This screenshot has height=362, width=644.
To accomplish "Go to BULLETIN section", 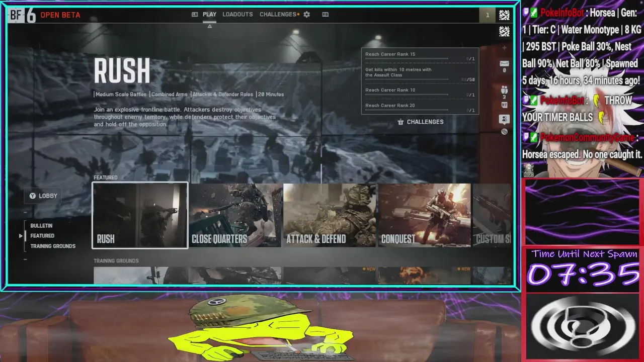I will pos(41,226).
